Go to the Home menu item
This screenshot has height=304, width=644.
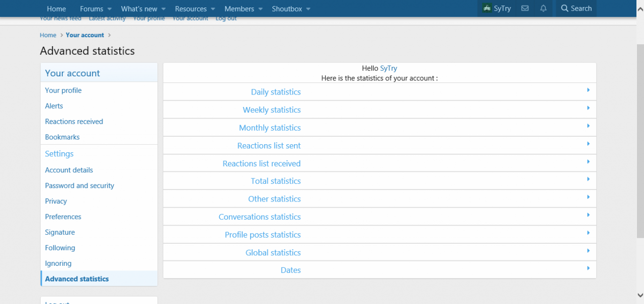(56, 9)
